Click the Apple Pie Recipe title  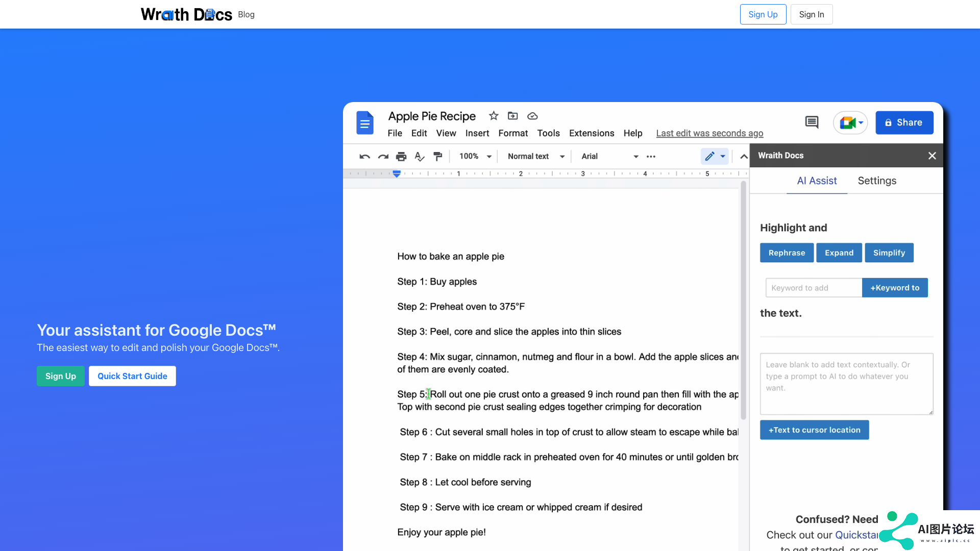(x=432, y=116)
